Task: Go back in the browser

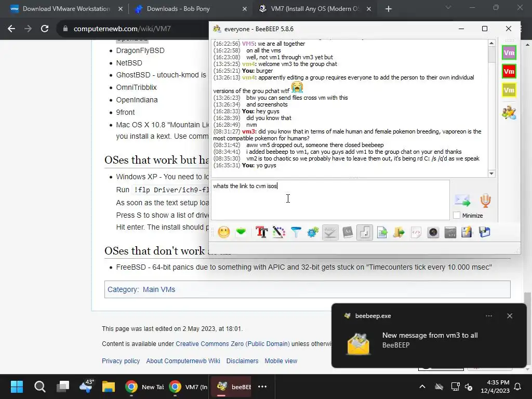Action: [11, 29]
